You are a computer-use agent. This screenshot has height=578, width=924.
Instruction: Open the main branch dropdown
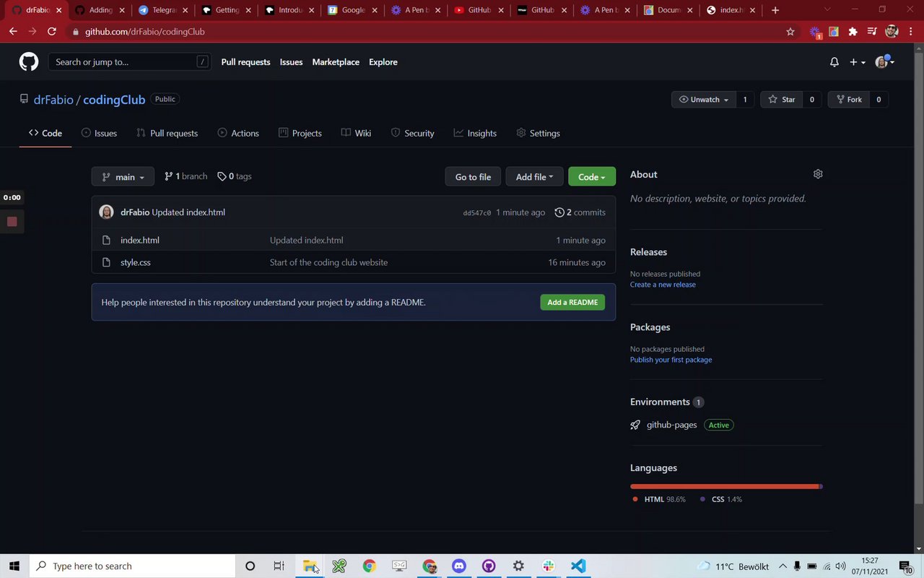(x=123, y=177)
